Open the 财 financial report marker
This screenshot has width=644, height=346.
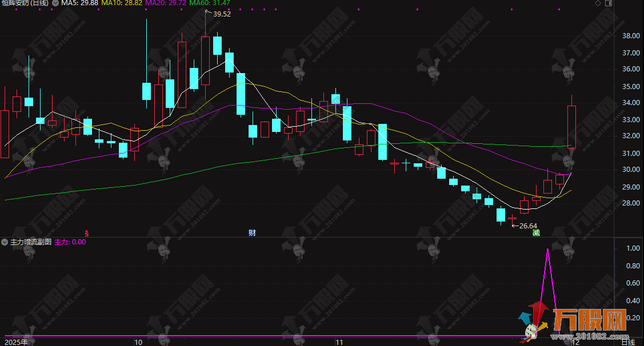click(x=252, y=232)
